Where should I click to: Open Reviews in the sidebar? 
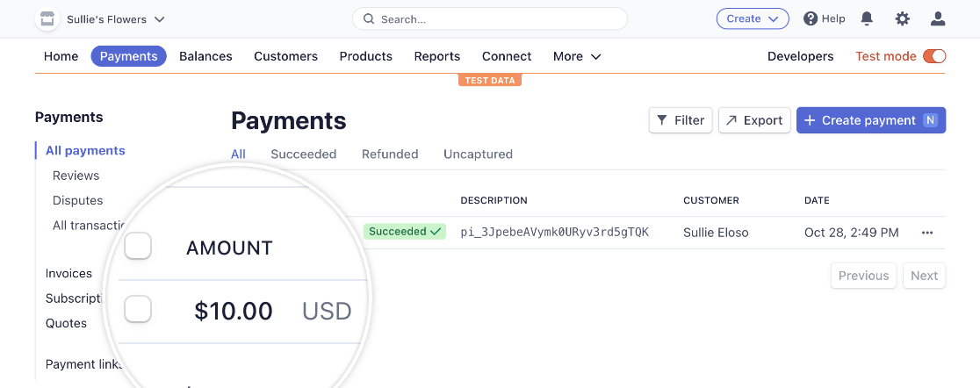[x=76, y=176]
